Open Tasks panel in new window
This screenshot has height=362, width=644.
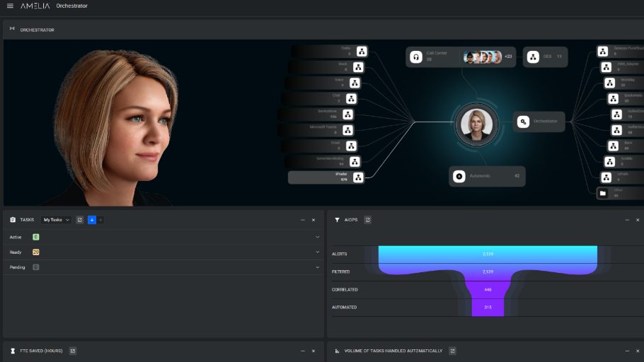(x=80, y=220)
